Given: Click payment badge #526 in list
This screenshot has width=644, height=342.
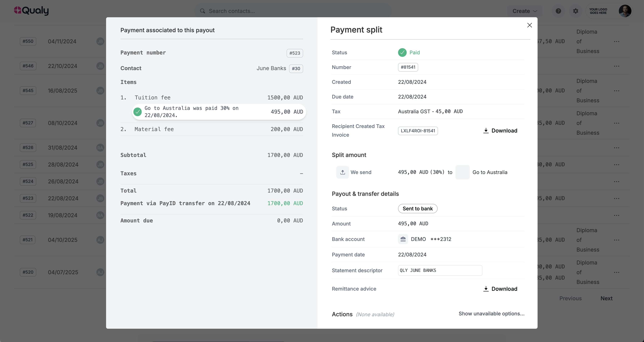Looking at the screenshot, I should coord(28,147).
